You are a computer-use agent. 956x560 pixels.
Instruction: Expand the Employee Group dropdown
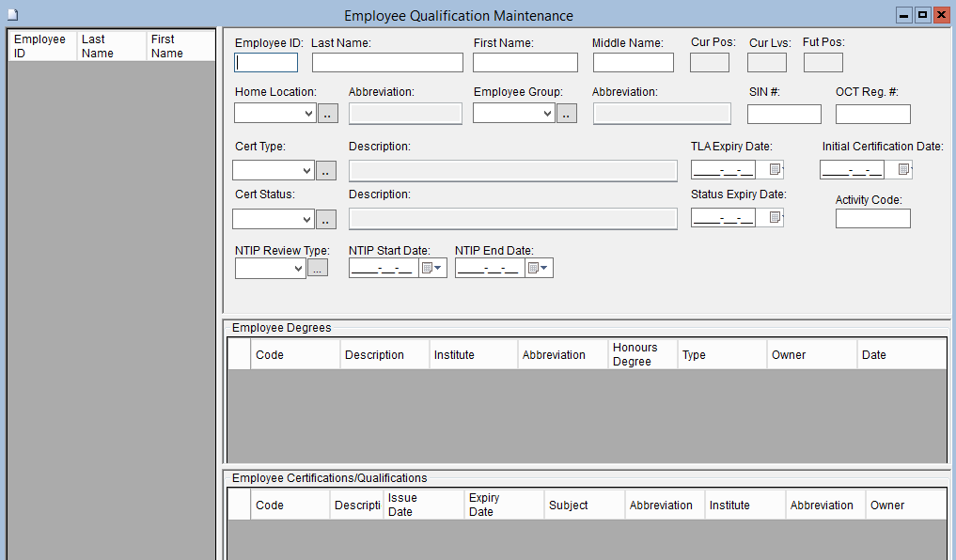pos(548,114)
